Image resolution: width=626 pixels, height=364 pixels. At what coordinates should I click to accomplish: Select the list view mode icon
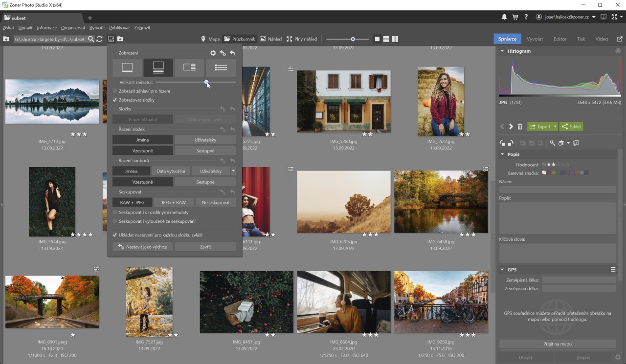click(221, 67)
